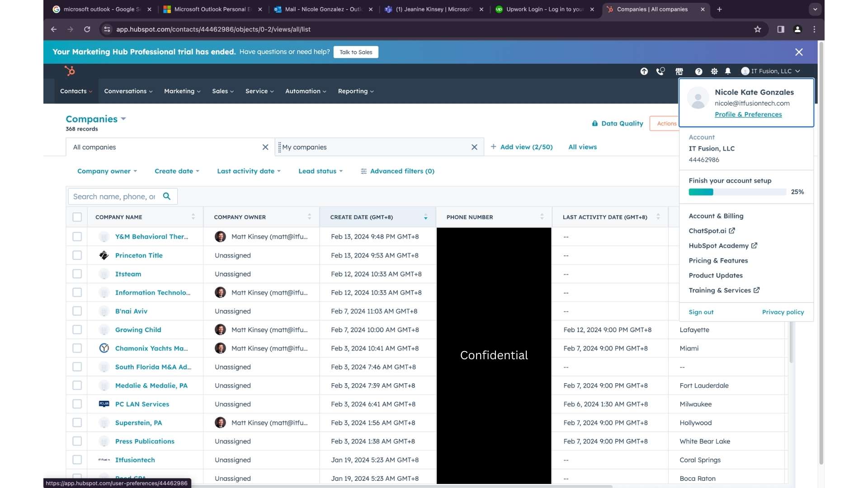Viewport: 868px width, 488px height.
Task: View site information icon in address bar
Action: tap(107, 29)
